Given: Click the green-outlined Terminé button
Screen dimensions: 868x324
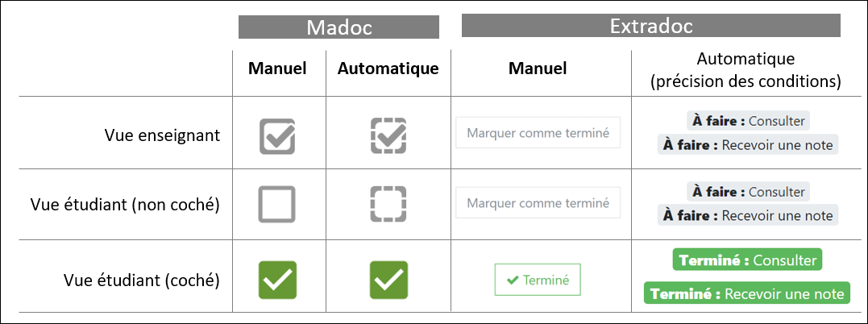Looking at the screenshot, I should (x=538, y=280).
